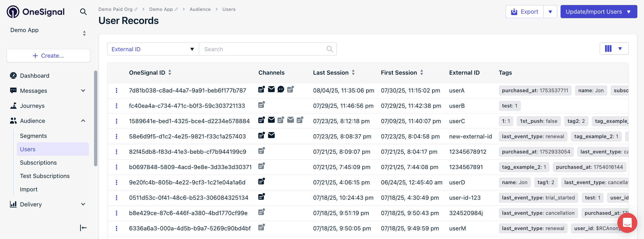The image size is (644, 239).
Task: Open the Dashboard page
Action: click(34, 76)
